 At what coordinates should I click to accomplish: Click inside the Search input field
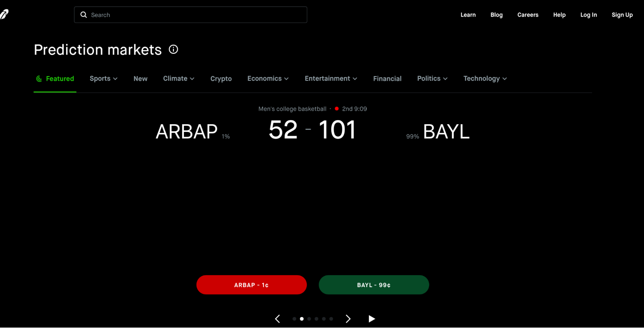[x=193, y=14]
